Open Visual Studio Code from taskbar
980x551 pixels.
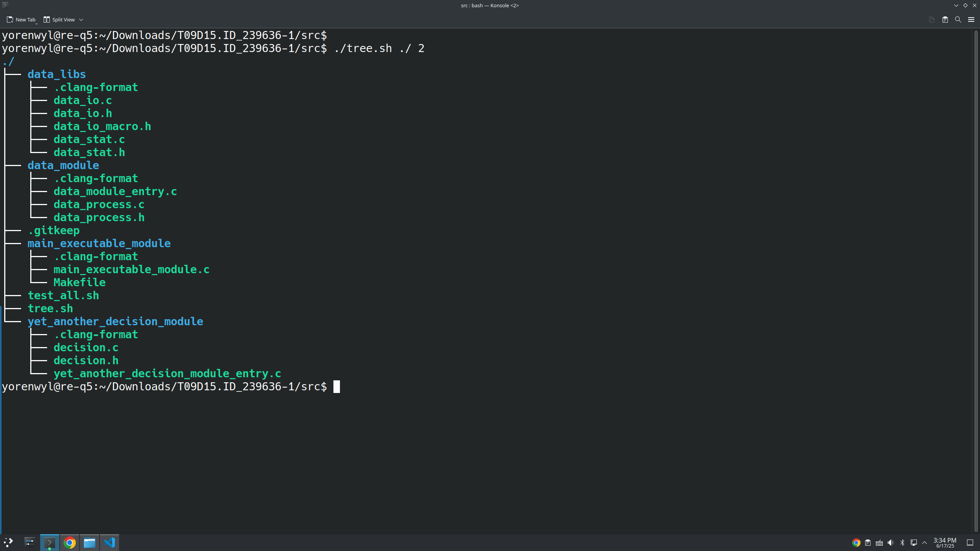pyautogui.click(x=109, y=543)
